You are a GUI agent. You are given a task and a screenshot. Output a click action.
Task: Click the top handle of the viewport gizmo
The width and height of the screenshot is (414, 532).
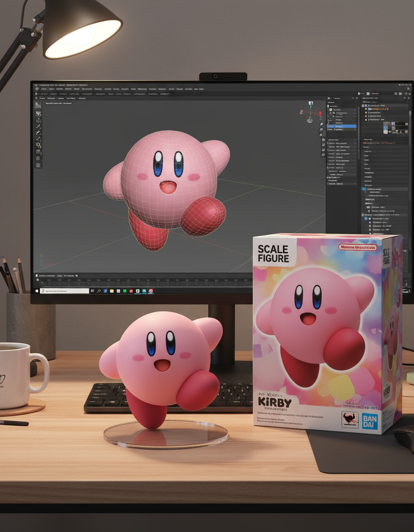310,103
